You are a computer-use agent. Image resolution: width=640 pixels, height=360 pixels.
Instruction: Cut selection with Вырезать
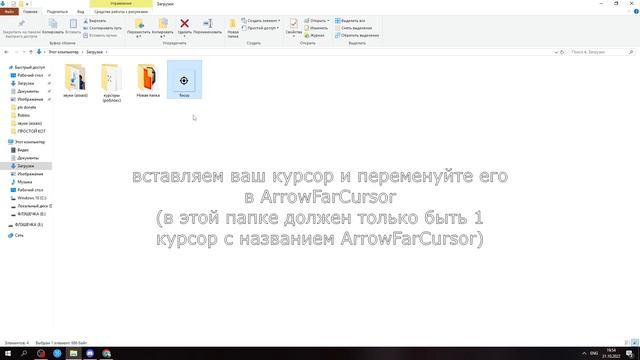95,20
